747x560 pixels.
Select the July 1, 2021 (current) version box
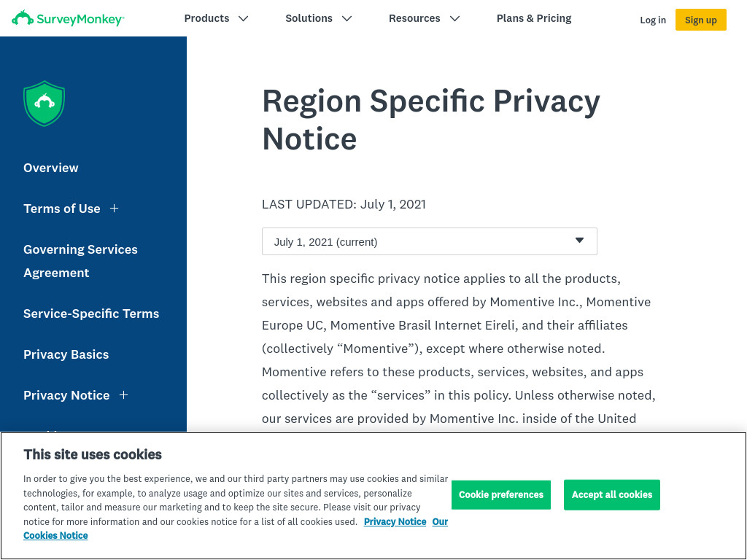click(x=429, y=241)
